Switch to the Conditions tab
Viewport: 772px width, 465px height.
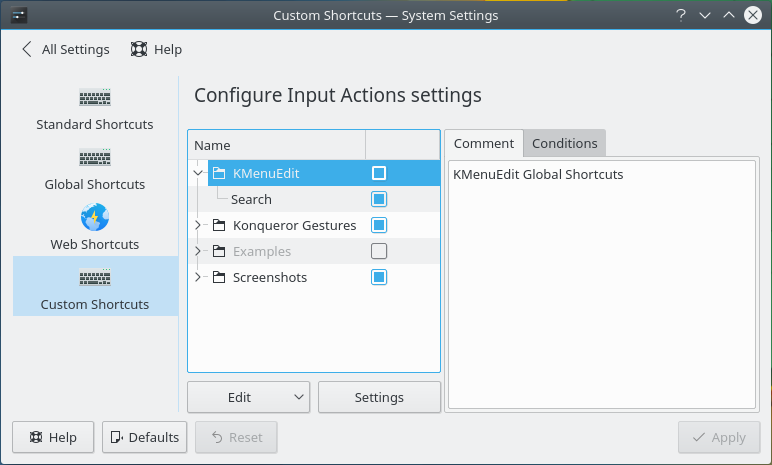[x=564, y=143]
